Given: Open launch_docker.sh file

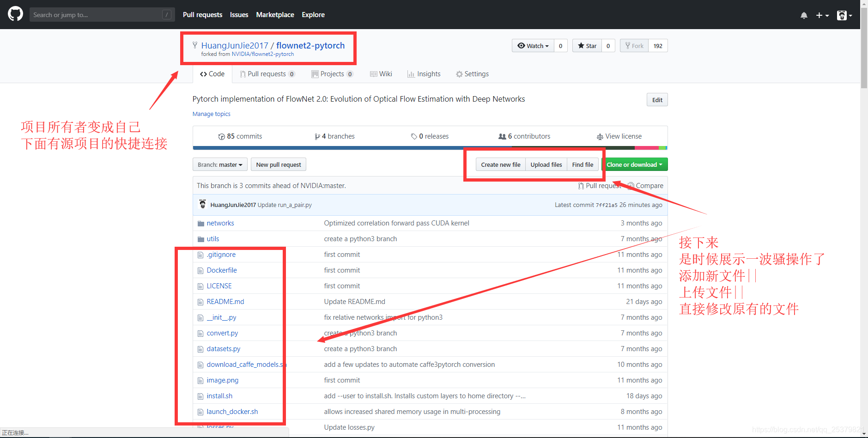Looking at the screenshot, I should click(232, 412).
